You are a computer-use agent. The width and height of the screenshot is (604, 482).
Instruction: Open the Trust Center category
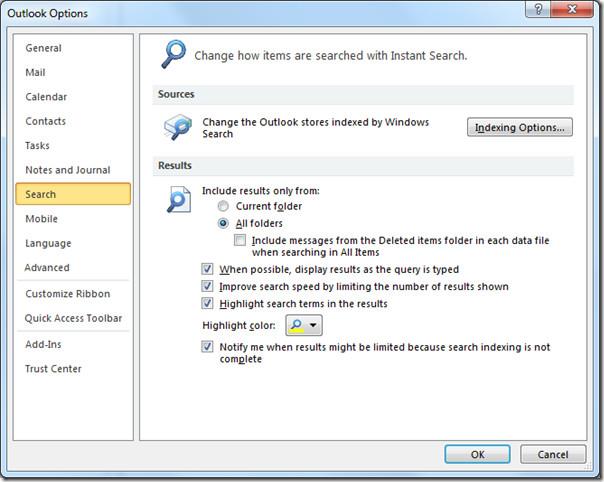73,369
